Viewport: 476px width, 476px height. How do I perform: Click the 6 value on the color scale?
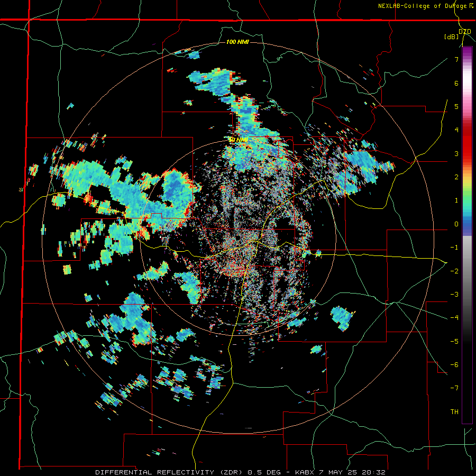456,83
